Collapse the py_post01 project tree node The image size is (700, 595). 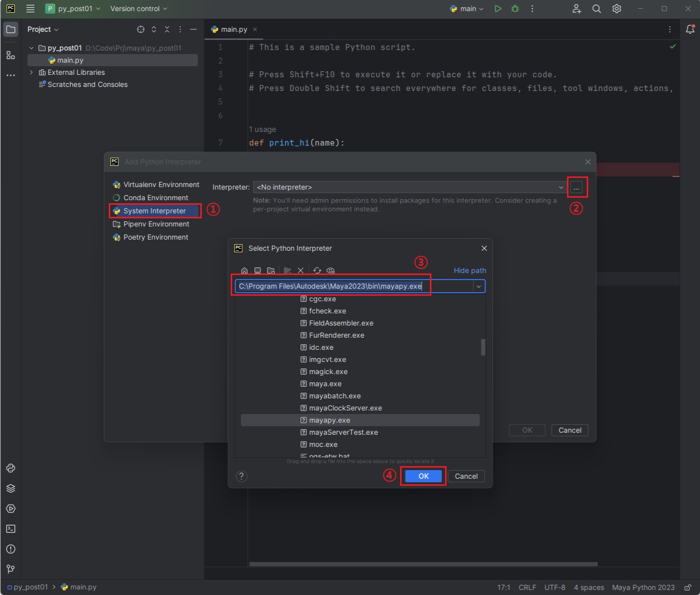31,48
